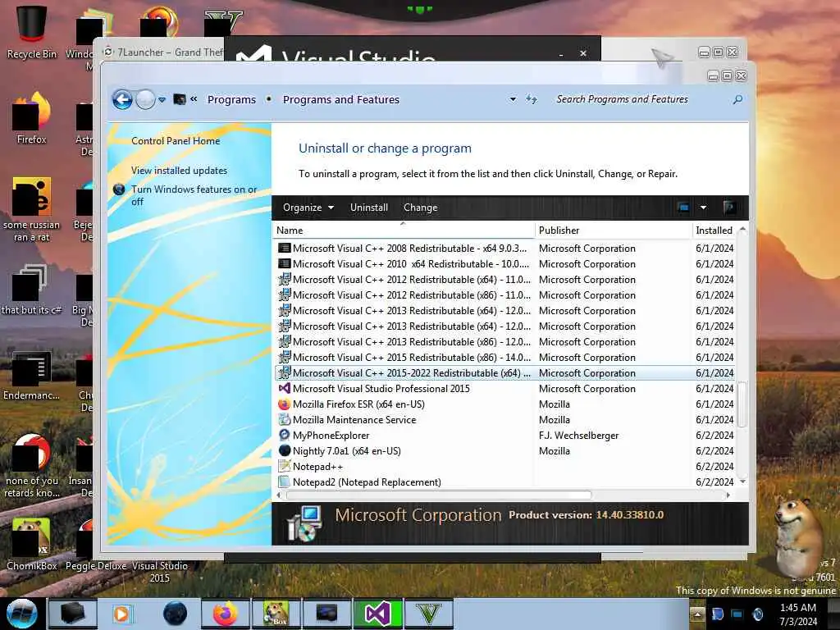Select Visual C++ 2015-2022 Redistributable (x64) entry

point(505,373)
